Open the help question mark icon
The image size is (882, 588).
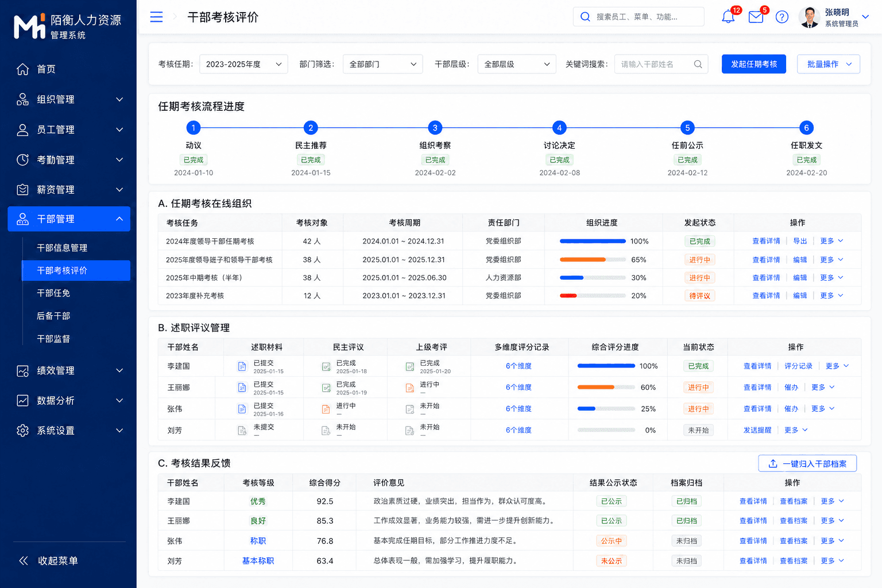pyautogui.click(x=782, y=17)
